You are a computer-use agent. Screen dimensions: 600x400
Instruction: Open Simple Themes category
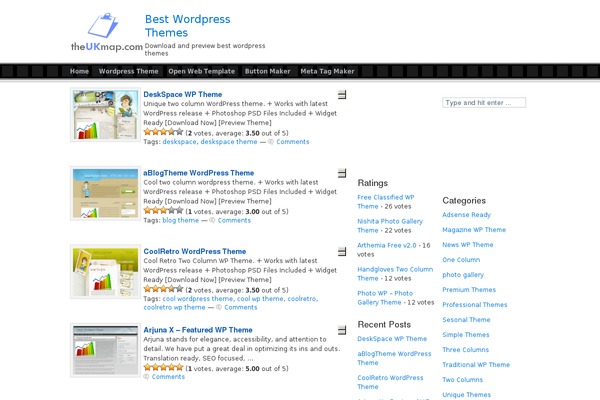coord(466,335)
